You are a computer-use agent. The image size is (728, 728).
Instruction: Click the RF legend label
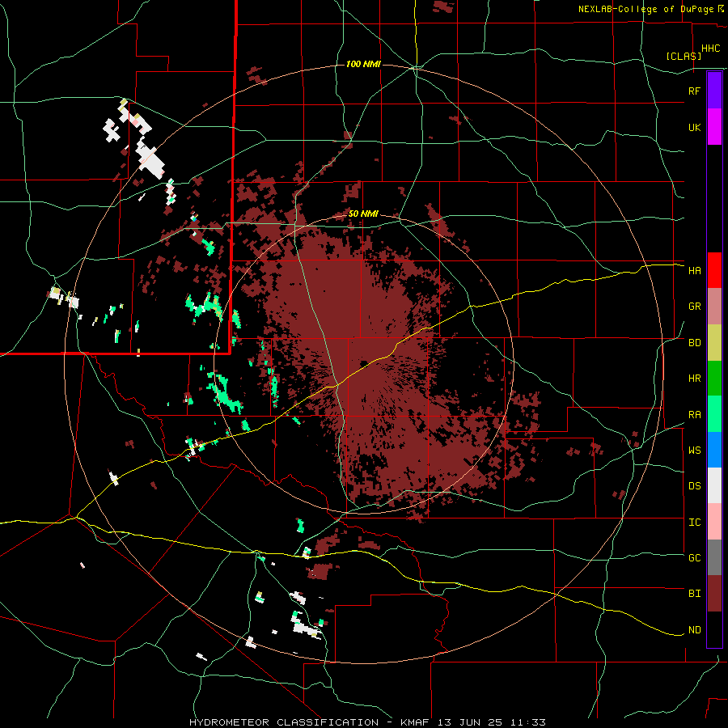coord(694,91)
